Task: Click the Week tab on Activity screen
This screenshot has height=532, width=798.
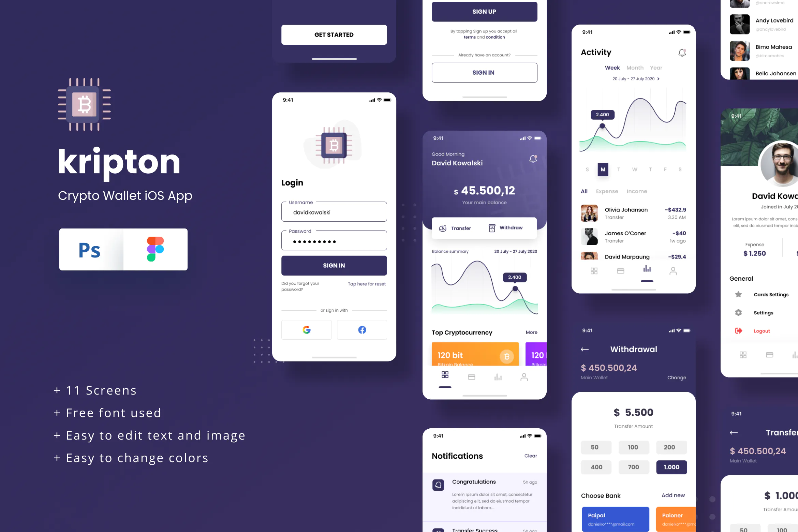Action: point(613,67)
